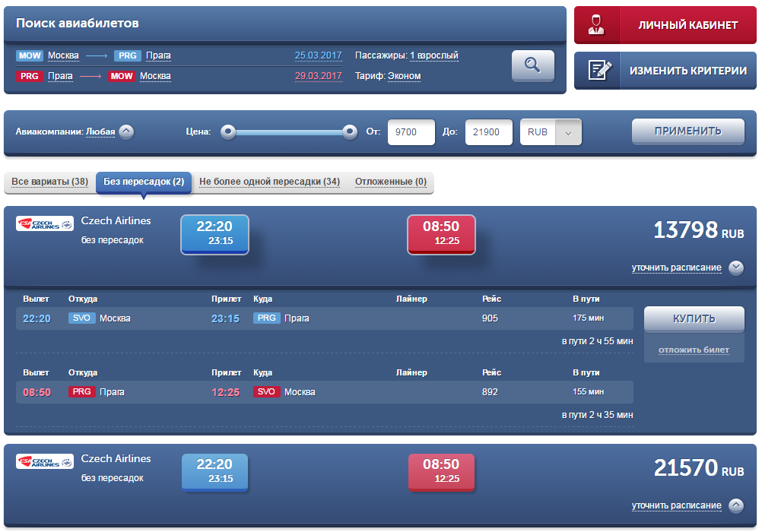Click the minimum price field showing 9700
Image resolution: width=762 pixels, height=532 pixels.
pos(411,132)
